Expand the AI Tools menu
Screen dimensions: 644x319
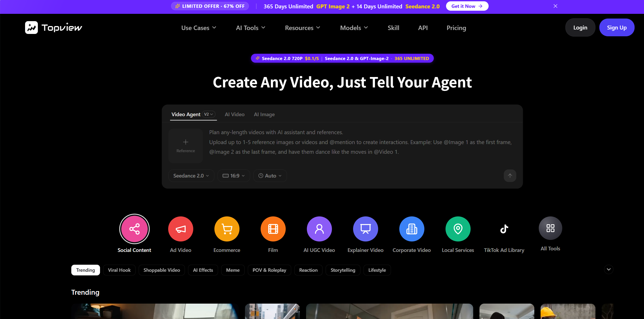tap(251, 28)
